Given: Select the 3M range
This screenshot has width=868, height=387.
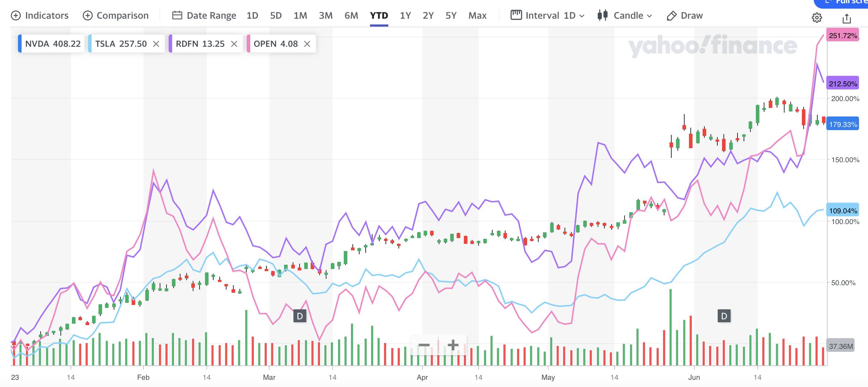Looking at the screenshot, I should (x=326, y=15).
